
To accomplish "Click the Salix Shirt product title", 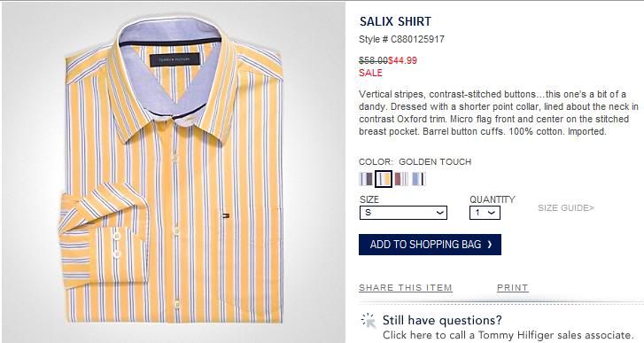I will click(x=395, y=21).
